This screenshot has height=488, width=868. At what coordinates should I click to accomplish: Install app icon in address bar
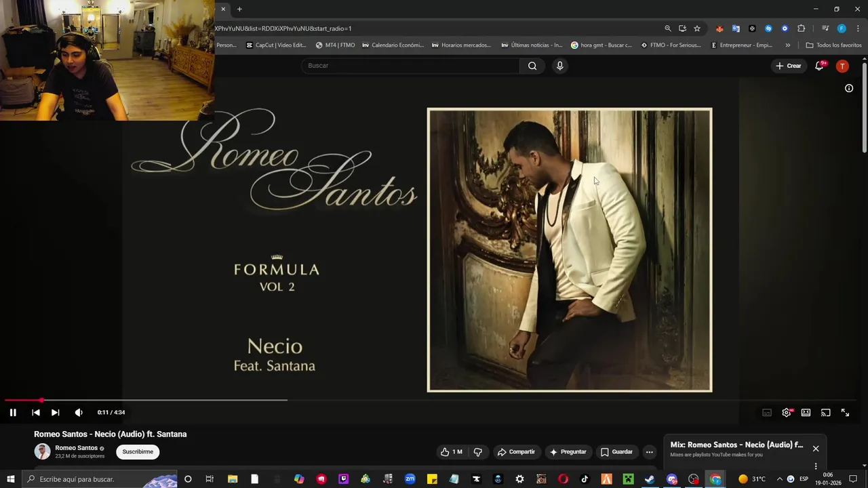(682, 28)
